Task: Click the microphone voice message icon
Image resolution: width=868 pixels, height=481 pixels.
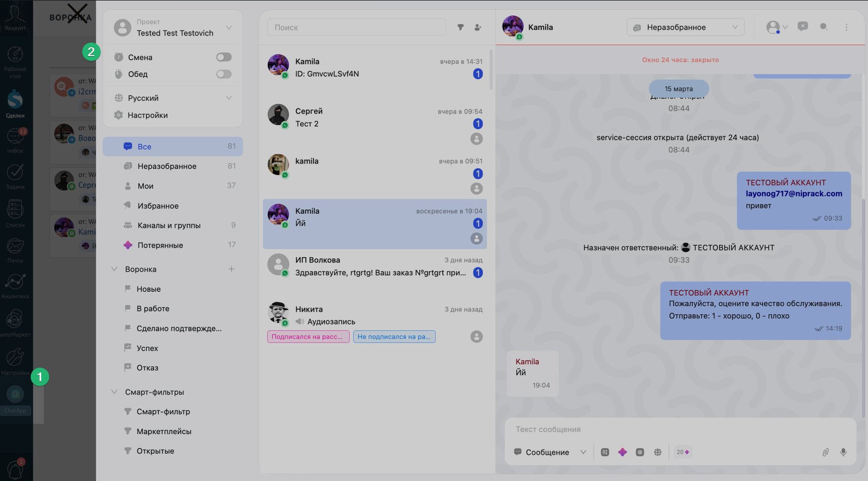Action: click(843, 452)
